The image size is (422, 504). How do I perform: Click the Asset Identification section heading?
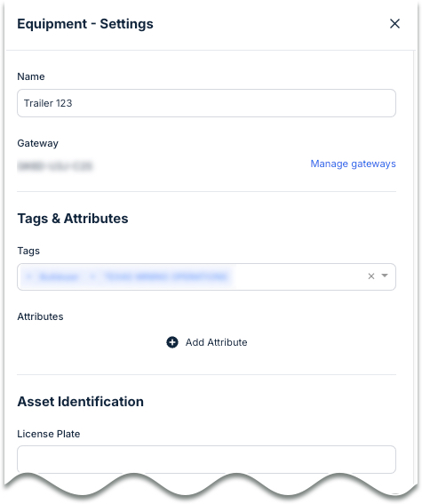tap(80, 402)
